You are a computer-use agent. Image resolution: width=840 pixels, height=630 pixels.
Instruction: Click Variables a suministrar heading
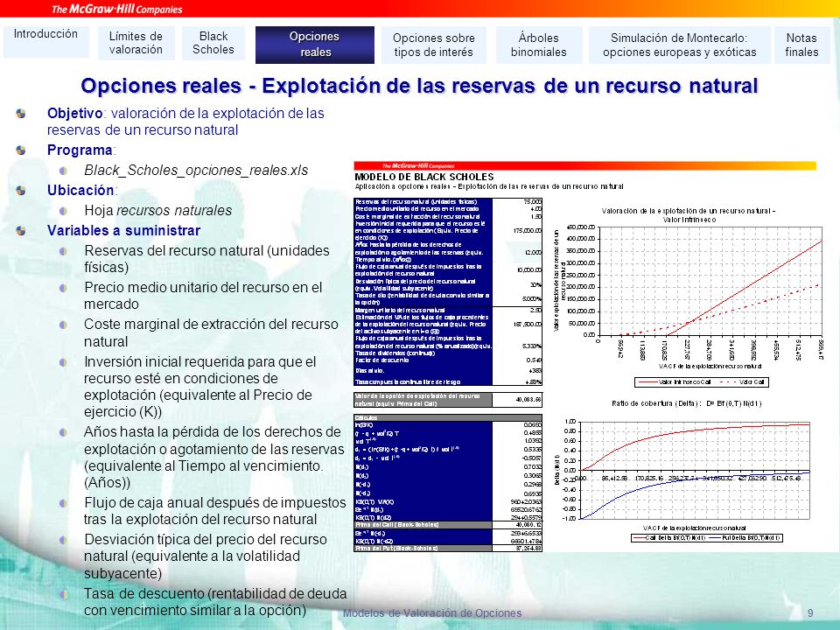click(123, 230)
